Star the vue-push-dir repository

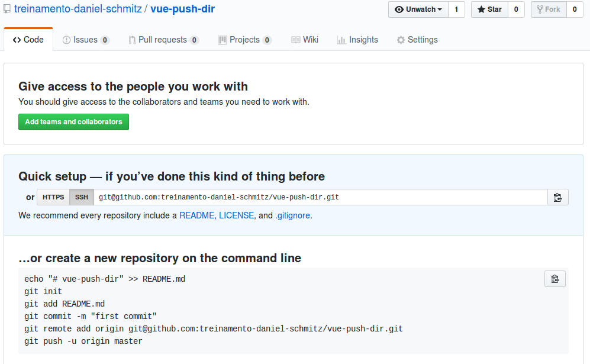click(489, 9)
